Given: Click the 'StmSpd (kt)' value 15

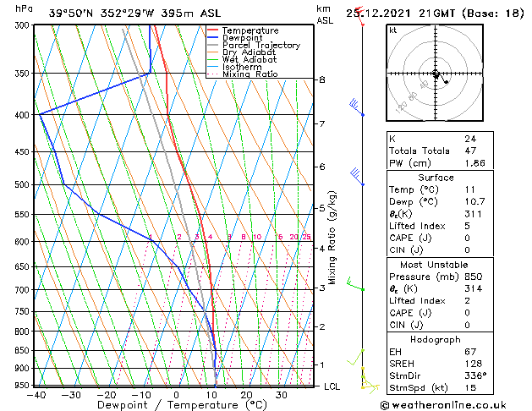Looking at the screenshot, I should pos(470,387).
